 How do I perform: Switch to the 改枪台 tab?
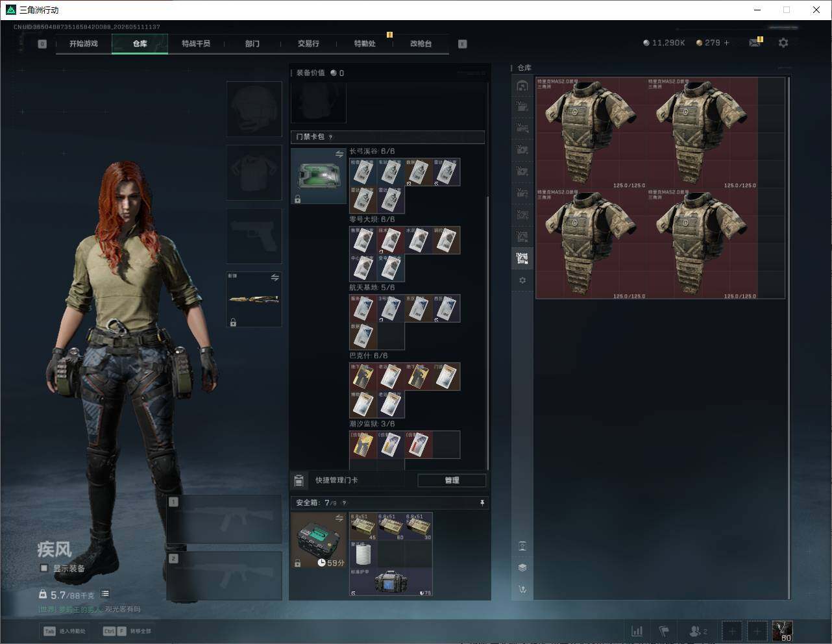[421, 43]
